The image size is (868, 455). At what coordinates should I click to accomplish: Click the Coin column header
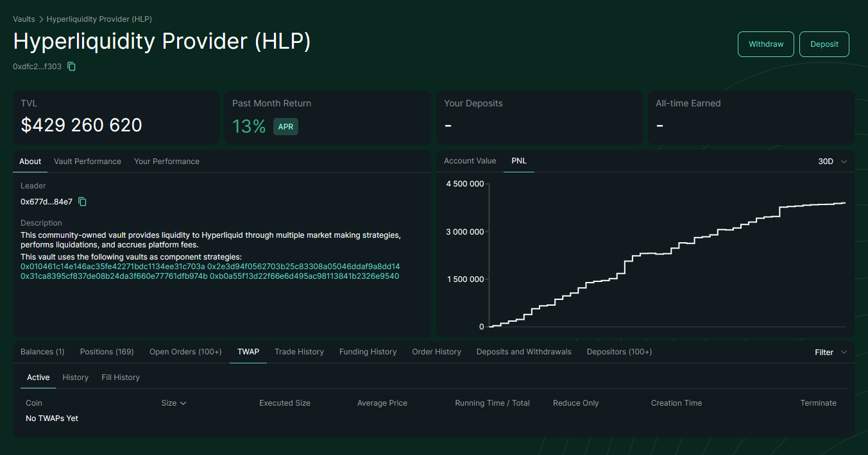pos(34,403)
